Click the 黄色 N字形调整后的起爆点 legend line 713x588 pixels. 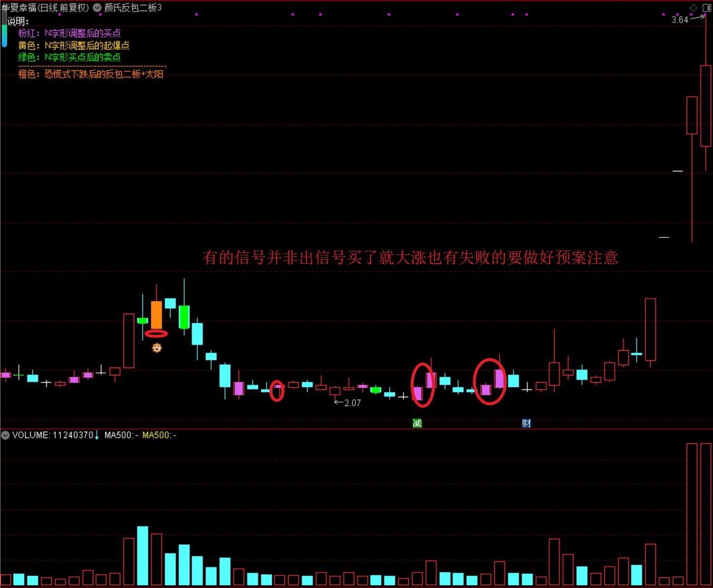click(x=74, y=46)
